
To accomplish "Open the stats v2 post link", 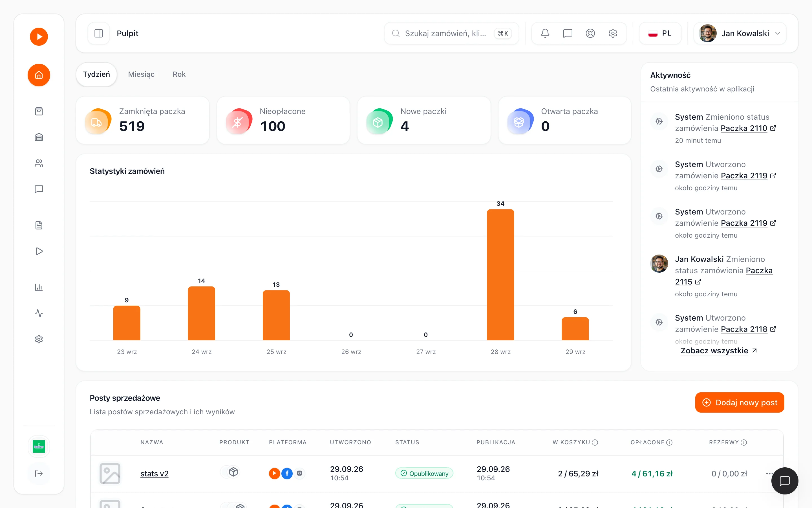I will click(154, 474).
